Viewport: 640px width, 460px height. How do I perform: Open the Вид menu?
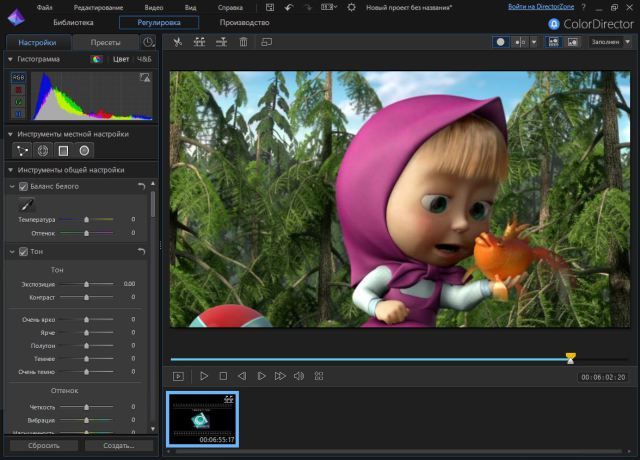(x=190, y=7)
